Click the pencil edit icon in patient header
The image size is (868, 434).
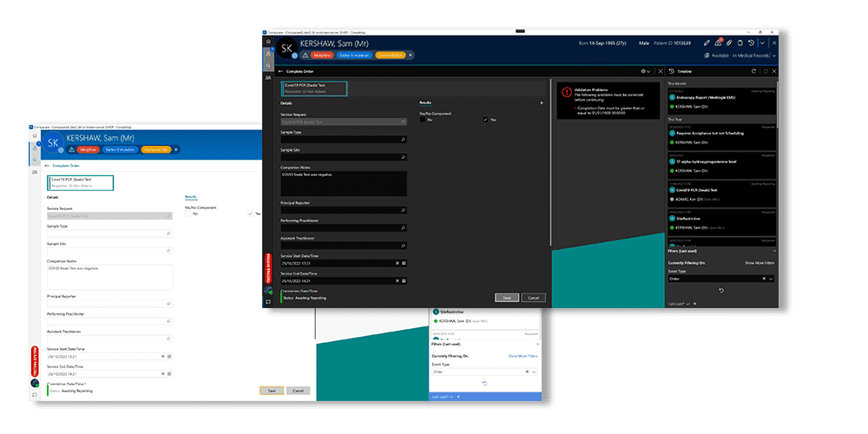click(707, 43)
